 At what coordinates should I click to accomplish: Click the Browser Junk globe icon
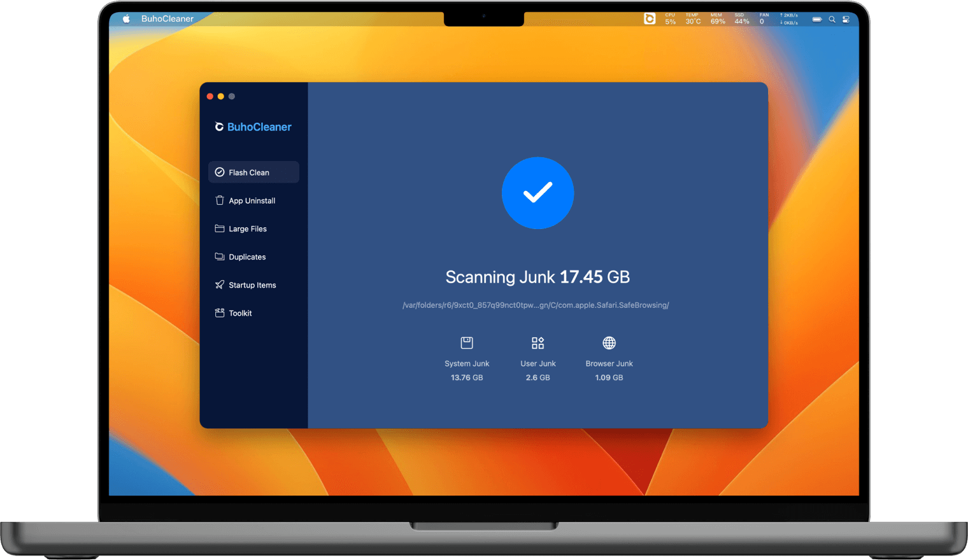(x=609, y=343)
